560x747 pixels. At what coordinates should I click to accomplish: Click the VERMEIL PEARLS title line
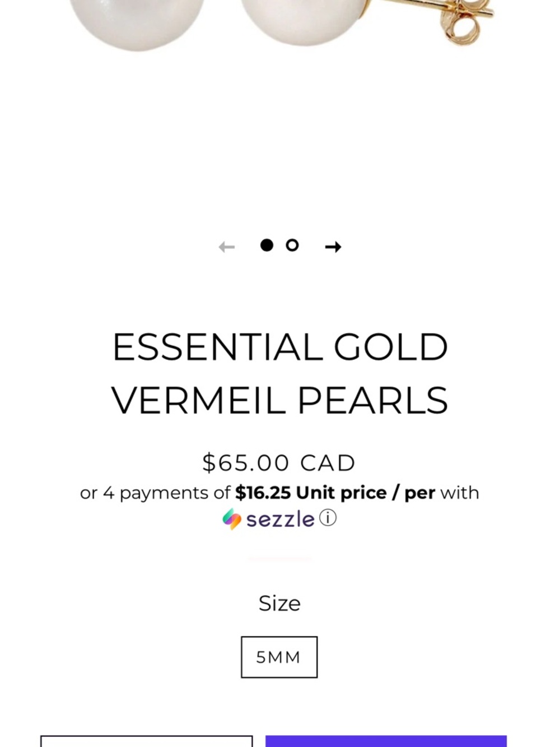(280, 400)
